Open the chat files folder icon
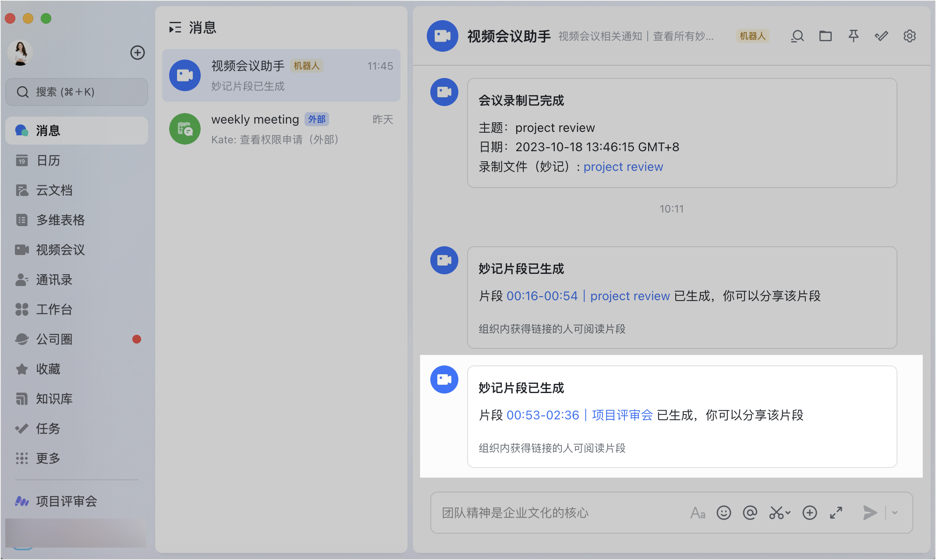Image resolution: width=936 pixels, height=560 pixels. tap(826, 36)
